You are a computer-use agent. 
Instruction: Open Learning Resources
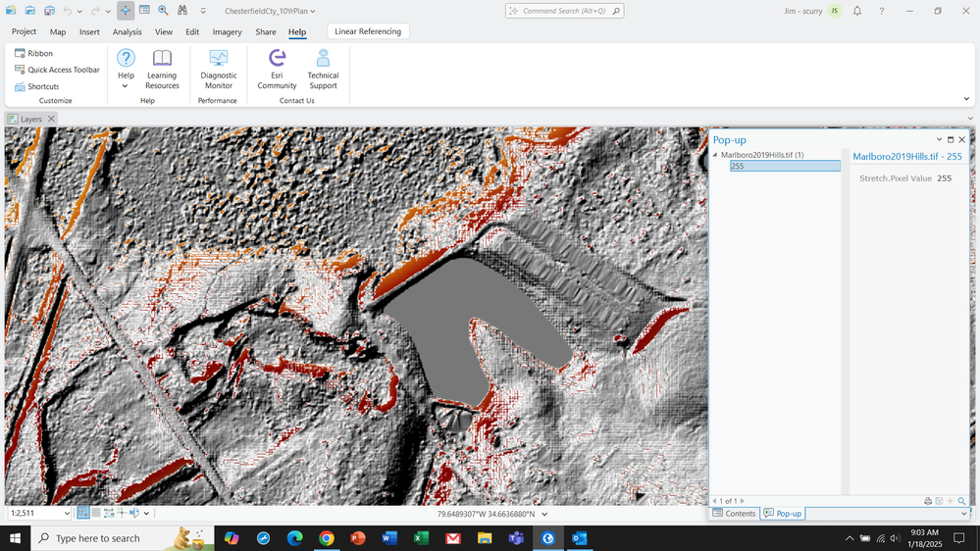(162, 69)
